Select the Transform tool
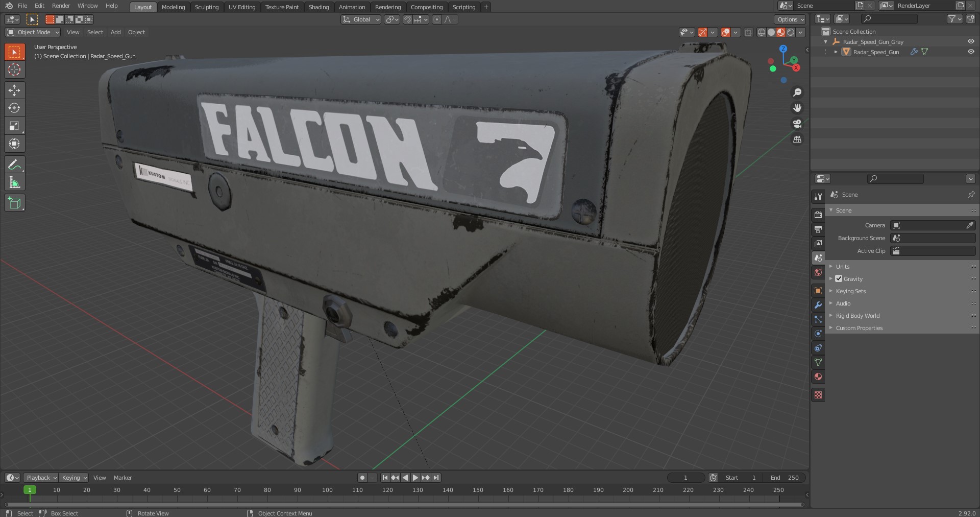Image resolution: width=980 pixels, height=517 pixels. pos(14,144)
